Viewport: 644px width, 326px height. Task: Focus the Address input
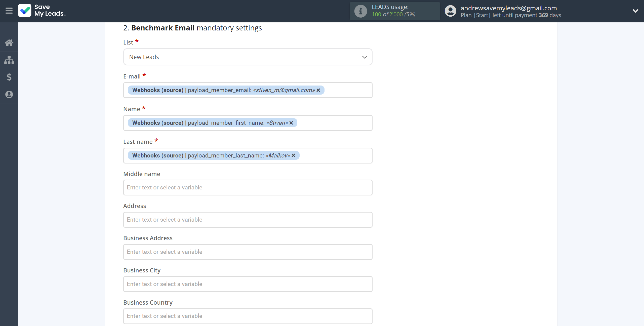[x=248, y=220]
